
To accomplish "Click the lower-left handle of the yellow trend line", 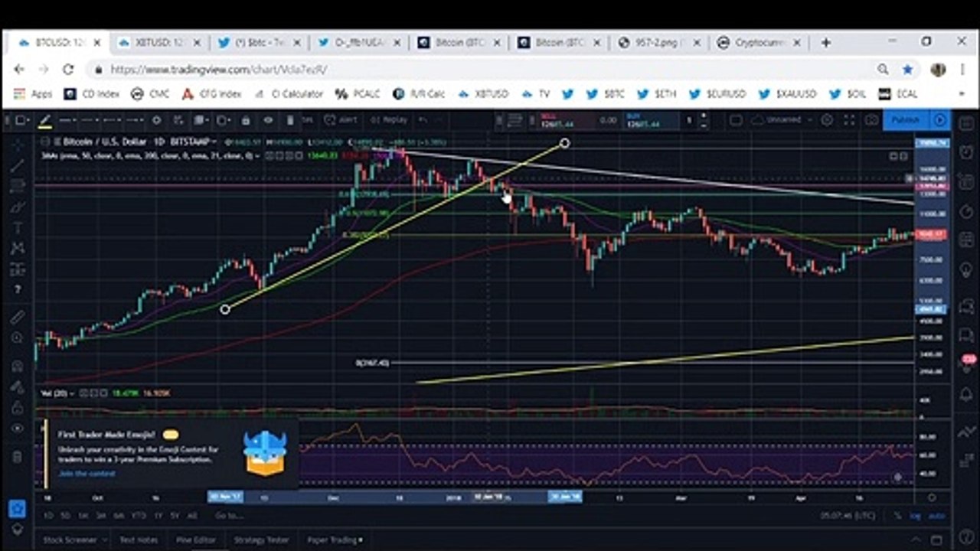I will coord(225,309).
